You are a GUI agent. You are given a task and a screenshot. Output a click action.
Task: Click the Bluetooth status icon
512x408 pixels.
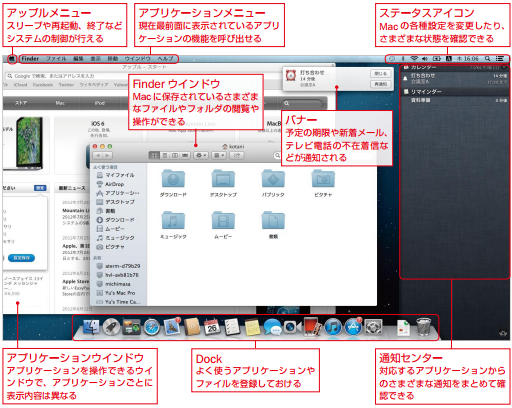[x=403, y=59]
